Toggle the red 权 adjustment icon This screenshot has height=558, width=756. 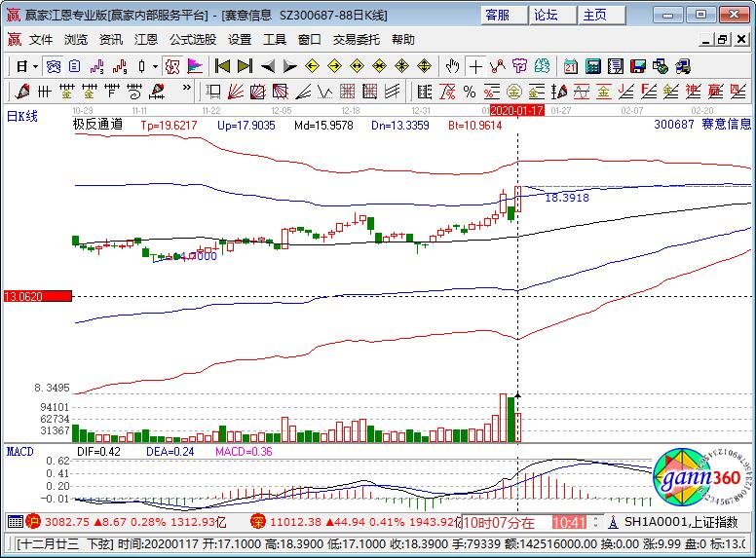coord(172,66)
